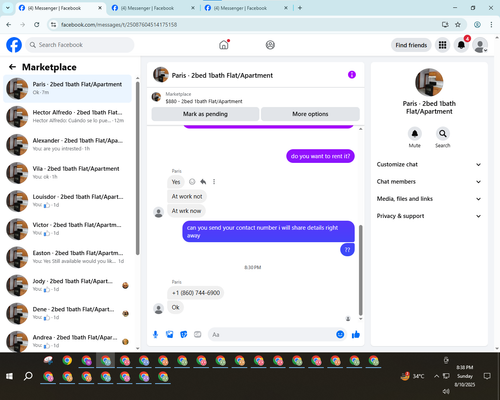Send a voice clip microphone icon
This screenshot has width=500, height=400.
155,334
